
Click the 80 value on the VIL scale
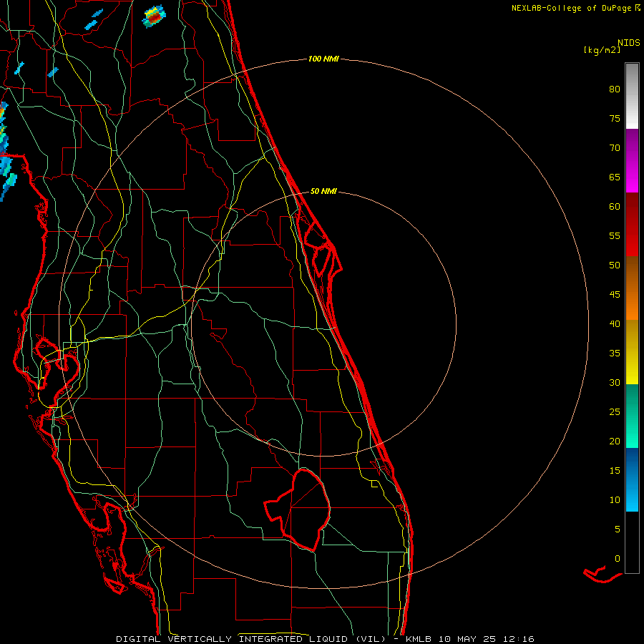(x=615, y=89)
